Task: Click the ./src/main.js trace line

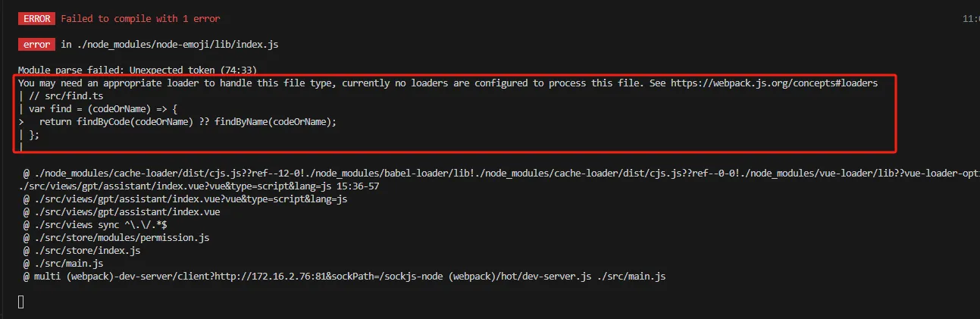Action: (63, 263)
